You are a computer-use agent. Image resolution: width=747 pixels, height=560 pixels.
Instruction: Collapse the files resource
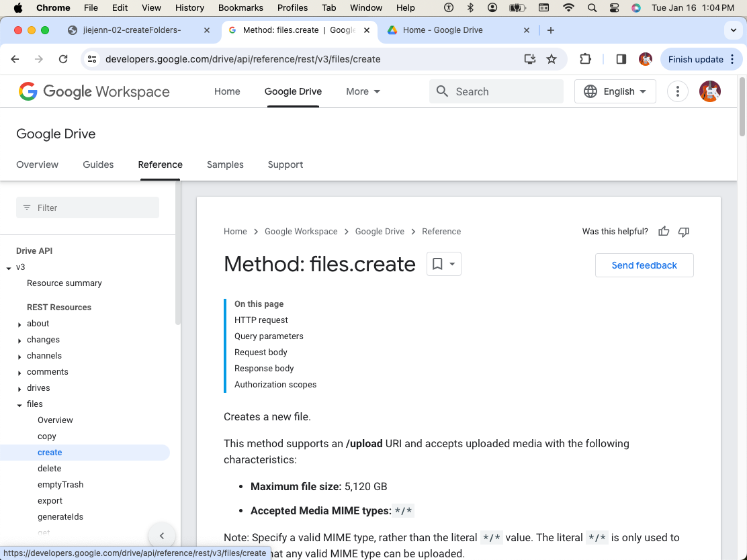coord(19,405)
